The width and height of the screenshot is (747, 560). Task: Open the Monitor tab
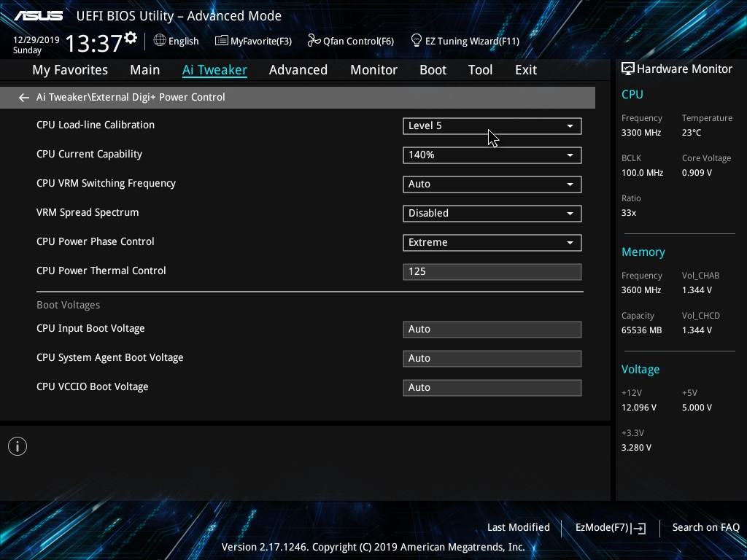(373, 70)
